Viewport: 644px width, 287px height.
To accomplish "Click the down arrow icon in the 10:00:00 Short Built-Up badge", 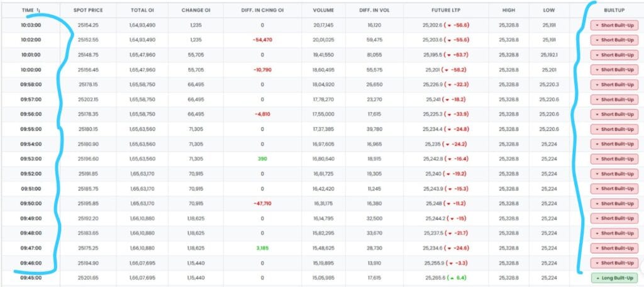I will tap(596, 69).
